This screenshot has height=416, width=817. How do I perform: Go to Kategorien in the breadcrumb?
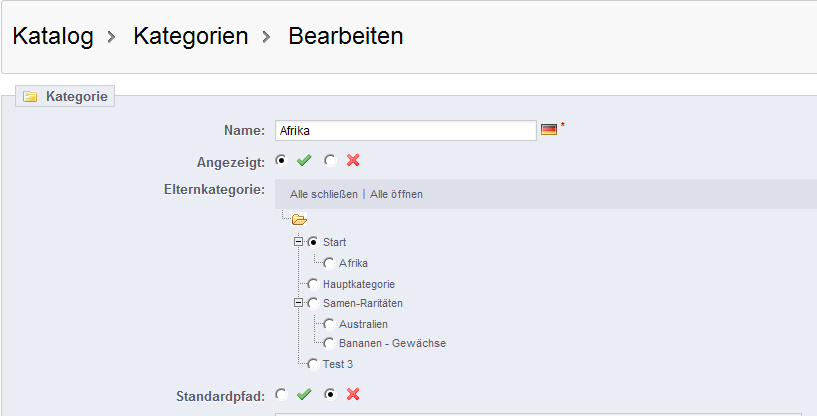[190, 37]
